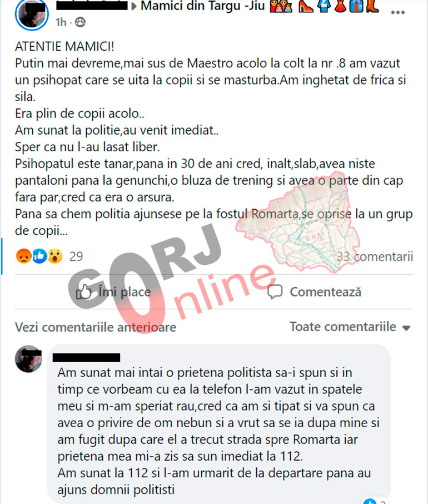Click the dropdown arrow next to Toate comentariile
428x504 pixels.
(406, 328)
